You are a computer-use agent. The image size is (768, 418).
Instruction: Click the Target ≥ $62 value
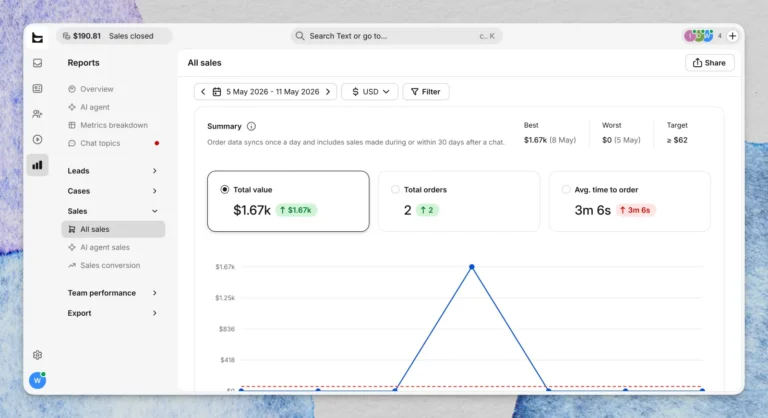[677, 140]
